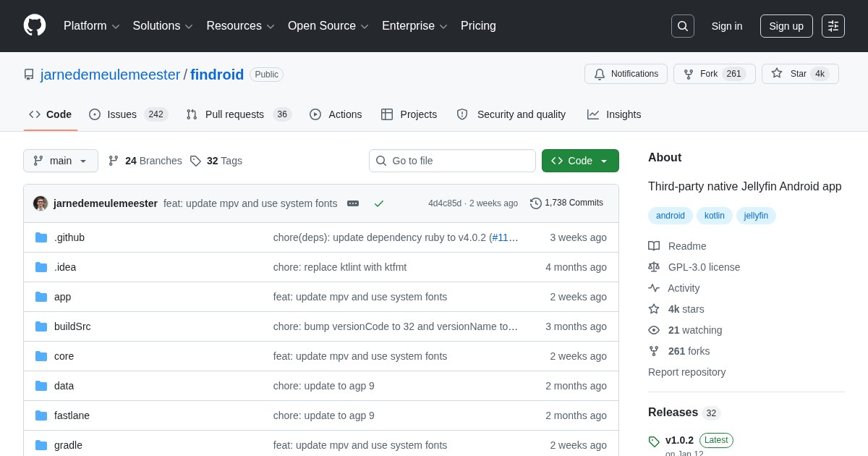Expand the Open Source menu
This screenshot has height=456, width=868.
click(x=328, y=26)
